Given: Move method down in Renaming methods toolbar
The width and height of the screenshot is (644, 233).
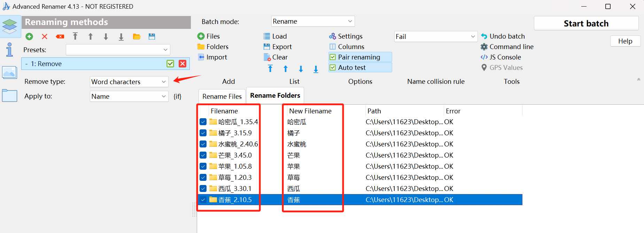Looking at the screenshot, I should pos(106,37).
